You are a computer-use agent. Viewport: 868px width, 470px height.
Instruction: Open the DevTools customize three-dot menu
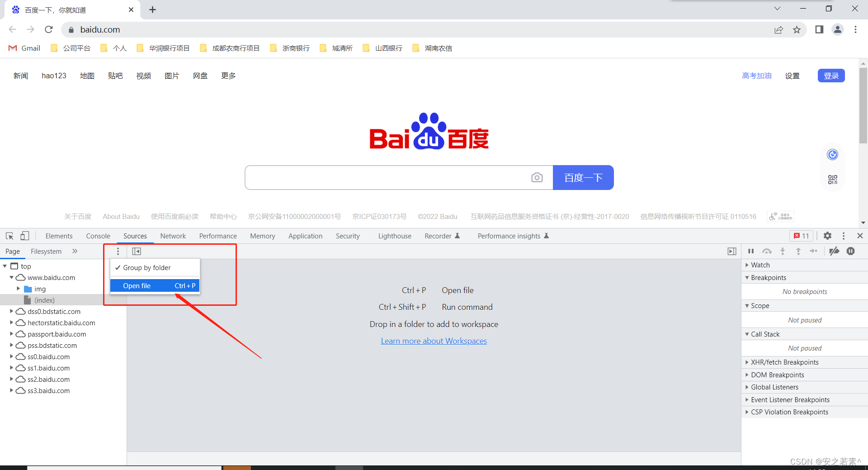click(844, 236)
